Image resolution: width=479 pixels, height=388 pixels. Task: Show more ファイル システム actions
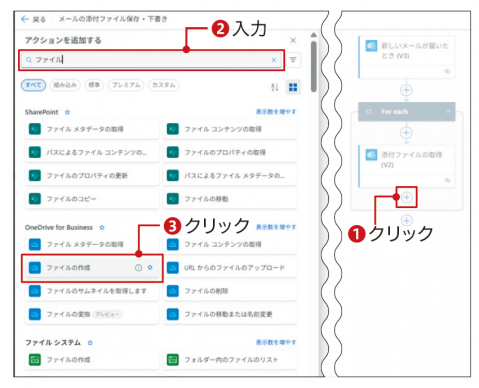coord(276,343)
